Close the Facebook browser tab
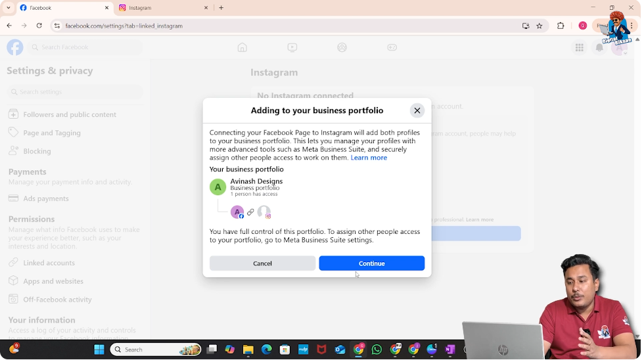The width and height of the screenshot is (644, 360). click(106, 8)
